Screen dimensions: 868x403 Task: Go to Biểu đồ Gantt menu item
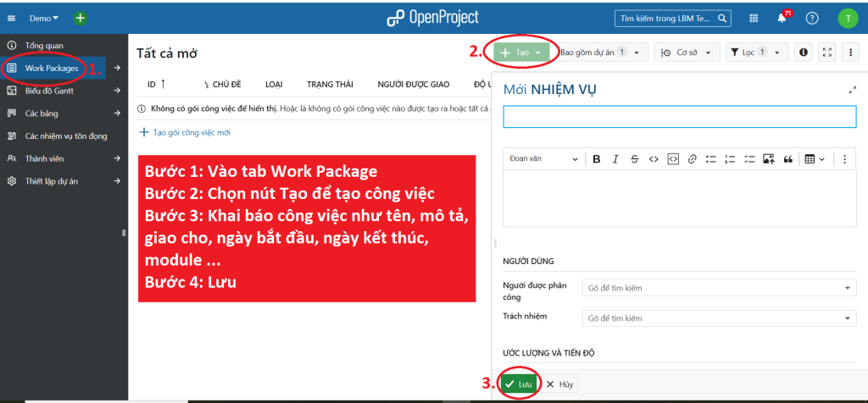coord(48,91)
